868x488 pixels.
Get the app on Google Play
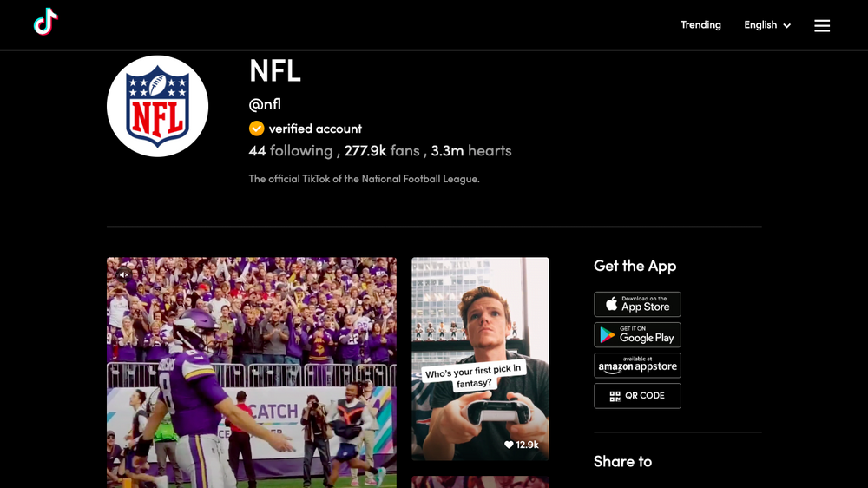click(637, 335)
